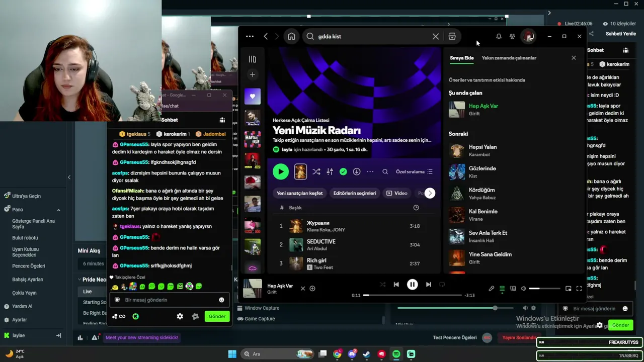Open the Özel sıralama sort dropdown
The image size is (644, 362).
(x=414, y=171)
